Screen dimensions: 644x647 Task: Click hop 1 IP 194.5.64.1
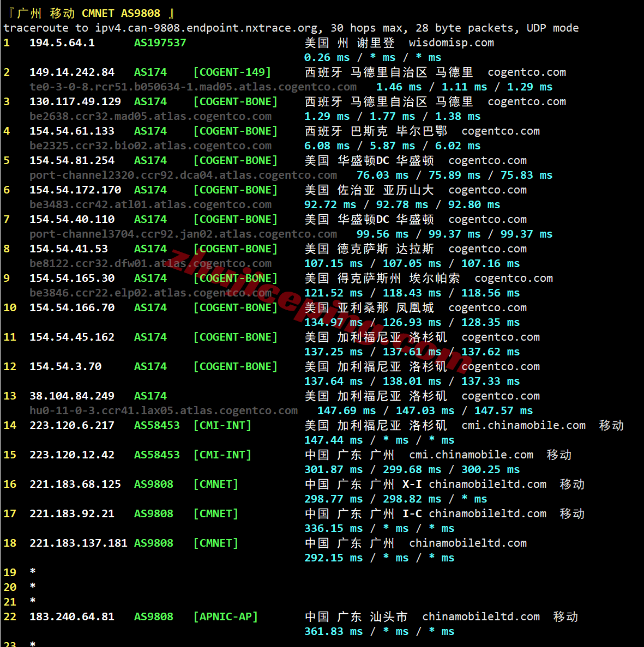pyautogui.click(x=62, y=43)
